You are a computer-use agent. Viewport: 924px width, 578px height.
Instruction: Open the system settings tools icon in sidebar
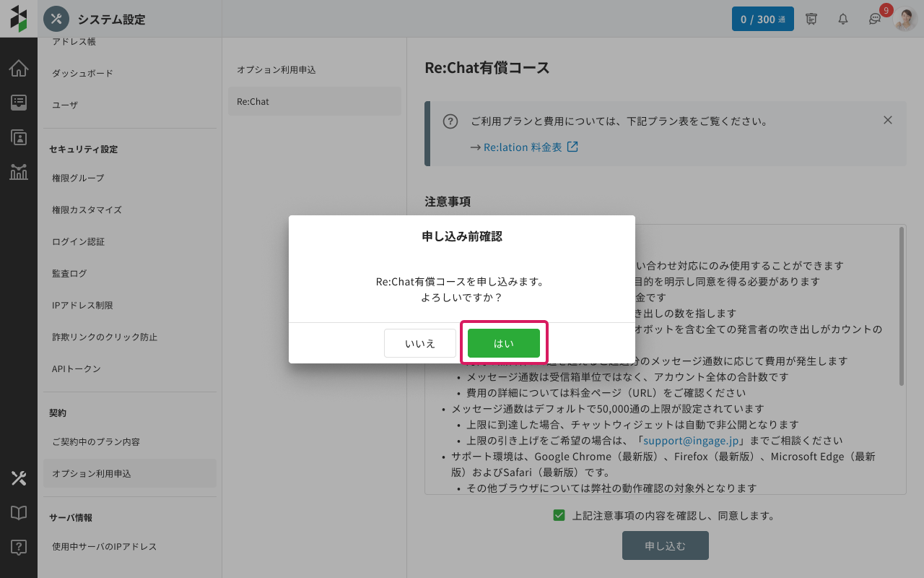click(x=19, y=478)
